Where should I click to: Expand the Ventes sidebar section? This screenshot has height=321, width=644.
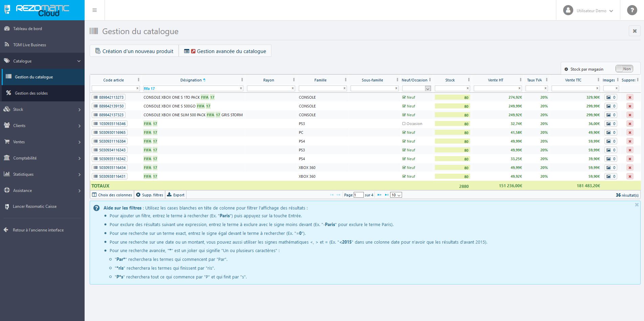coord(42,142)
